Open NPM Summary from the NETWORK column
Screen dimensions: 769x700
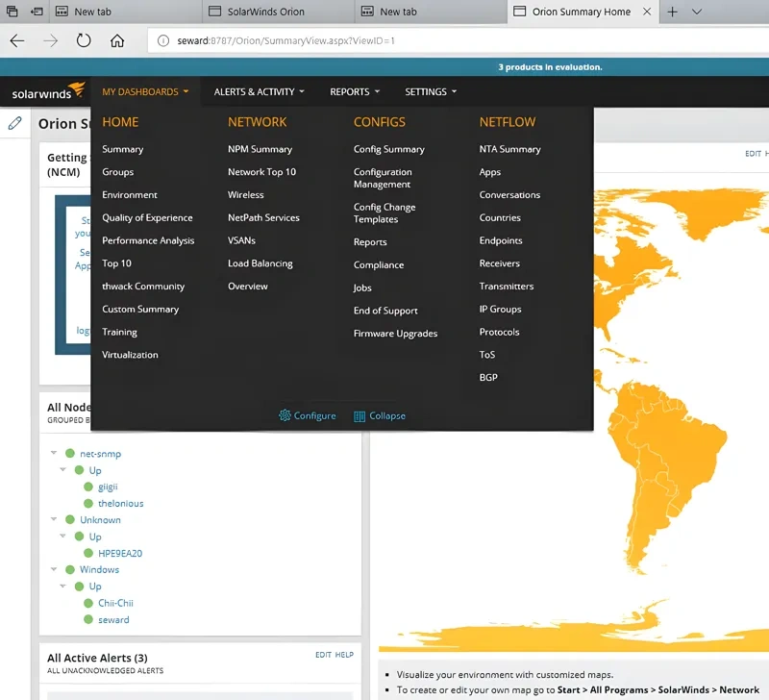(260, 149)
